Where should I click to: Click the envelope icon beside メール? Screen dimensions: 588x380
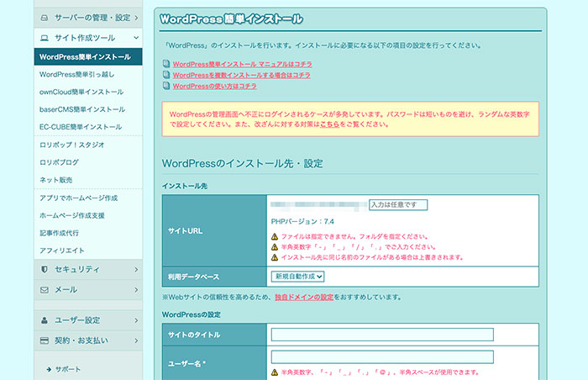(x=45, y=290)
